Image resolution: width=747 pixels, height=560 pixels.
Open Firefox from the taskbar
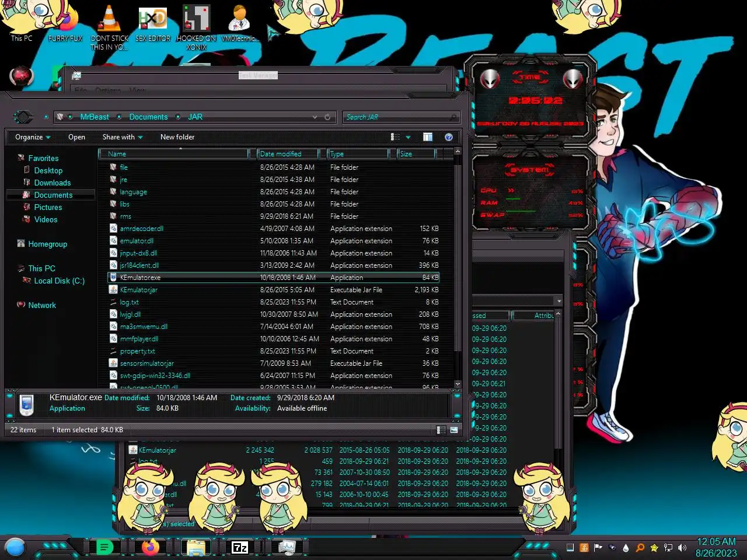[x=150, y=547]
